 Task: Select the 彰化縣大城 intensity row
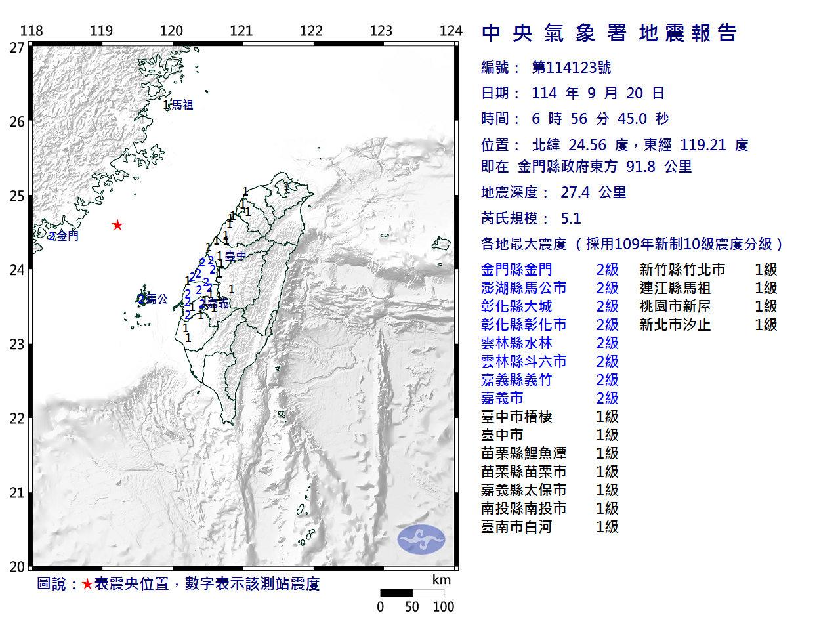pyautogui.click(x=516, y=306)
